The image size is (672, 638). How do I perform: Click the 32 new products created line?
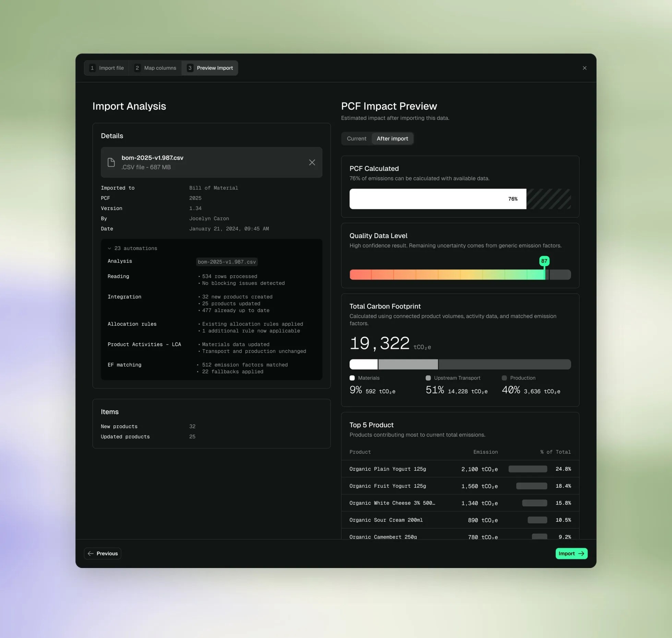(x=237, y=297)
